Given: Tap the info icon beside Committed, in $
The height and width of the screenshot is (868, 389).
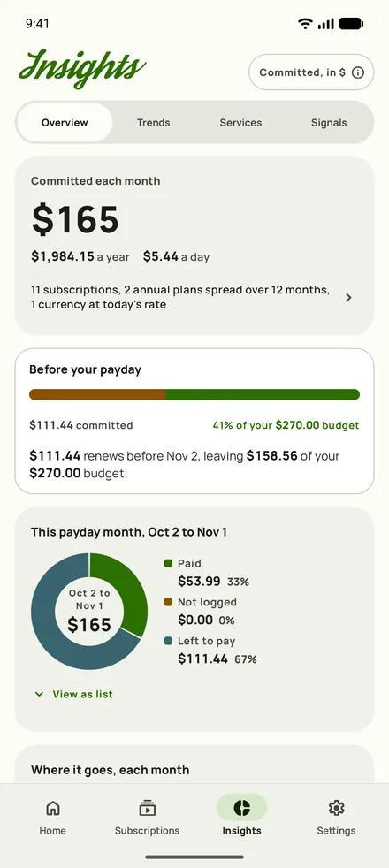Looking at the screenshot, I should point(358,72).
